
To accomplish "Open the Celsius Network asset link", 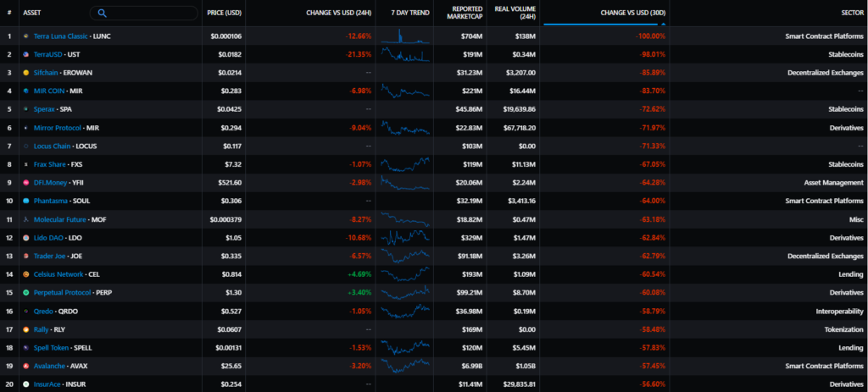I will tap(58, 274).
